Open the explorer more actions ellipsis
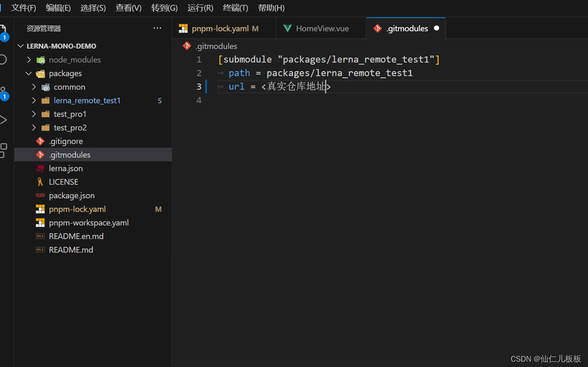Screen dimensions: 588x367 coord(157,28)
